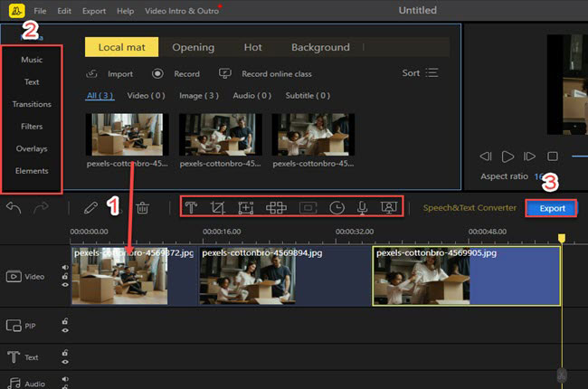Viewport: 588px width, 389px height.
Task: Click the yellow timeline playhead marker
Action: click(562, 238)
